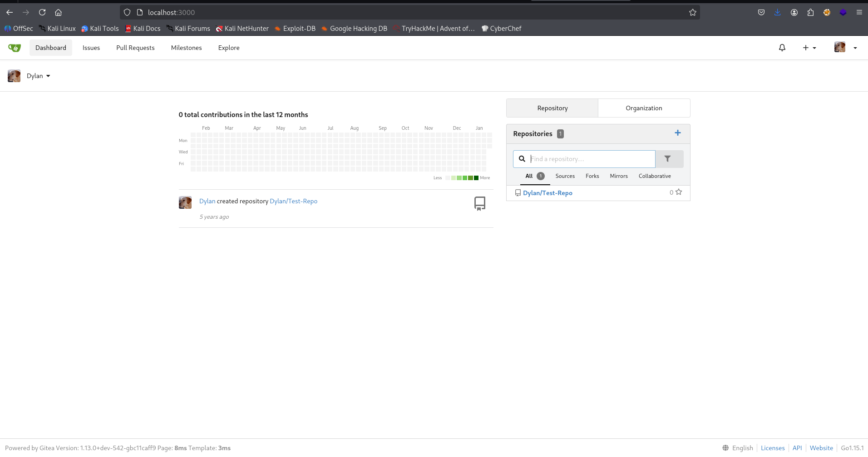Focus the Find a repository search field
The image size is (868, 457).
click(x=590, y=159)
